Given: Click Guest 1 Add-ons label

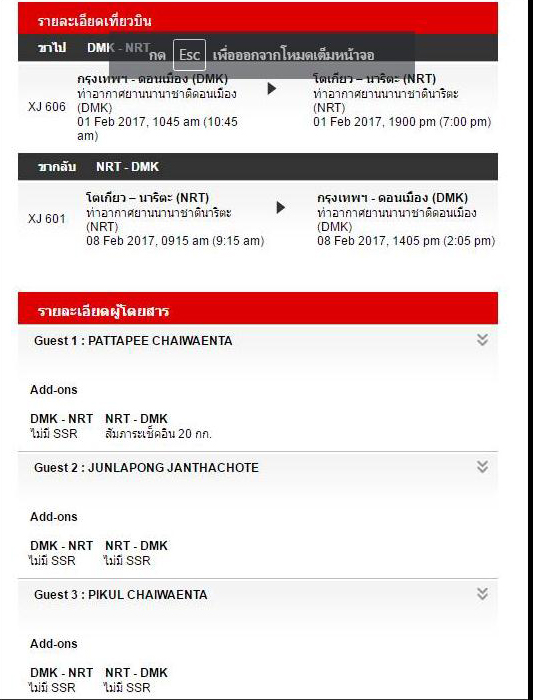Looking at the screenshot, I should (x=54, y=390).
